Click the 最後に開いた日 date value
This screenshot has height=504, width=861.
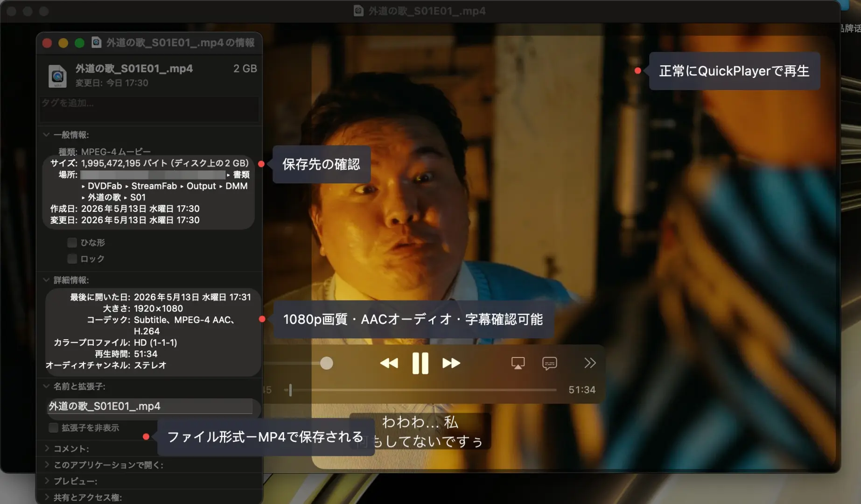192,297
